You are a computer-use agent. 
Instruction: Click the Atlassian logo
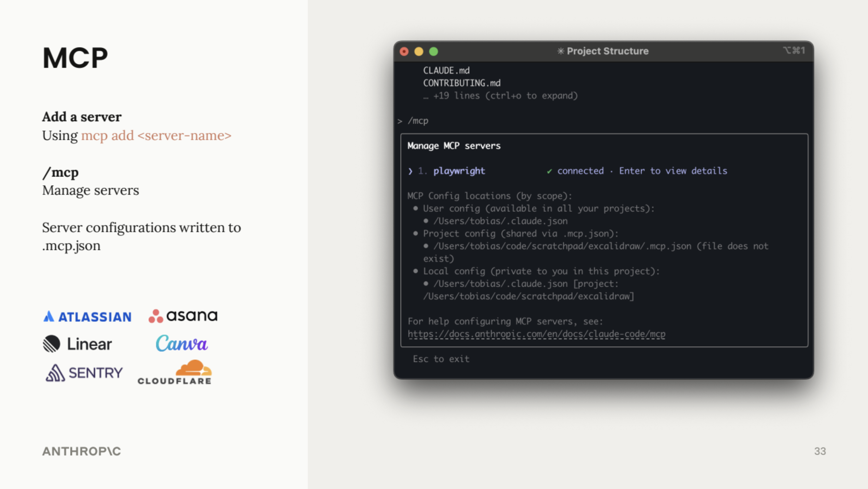(87, 316)
